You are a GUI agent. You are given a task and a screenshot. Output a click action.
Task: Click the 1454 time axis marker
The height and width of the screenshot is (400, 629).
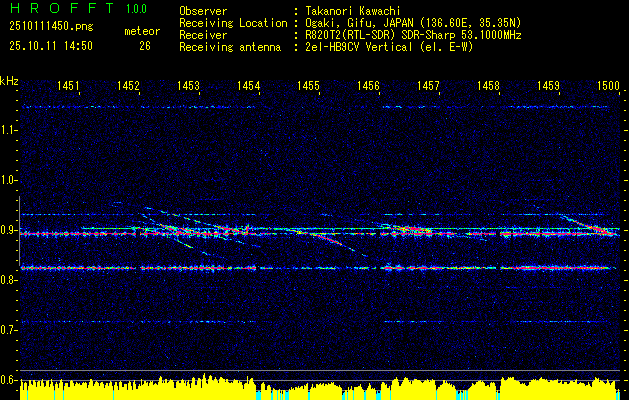pos(248,85)
